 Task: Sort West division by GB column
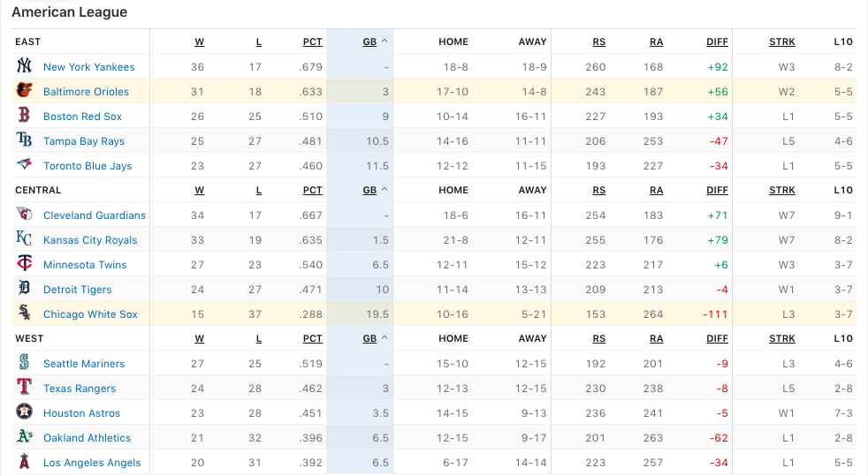[369, 338]
